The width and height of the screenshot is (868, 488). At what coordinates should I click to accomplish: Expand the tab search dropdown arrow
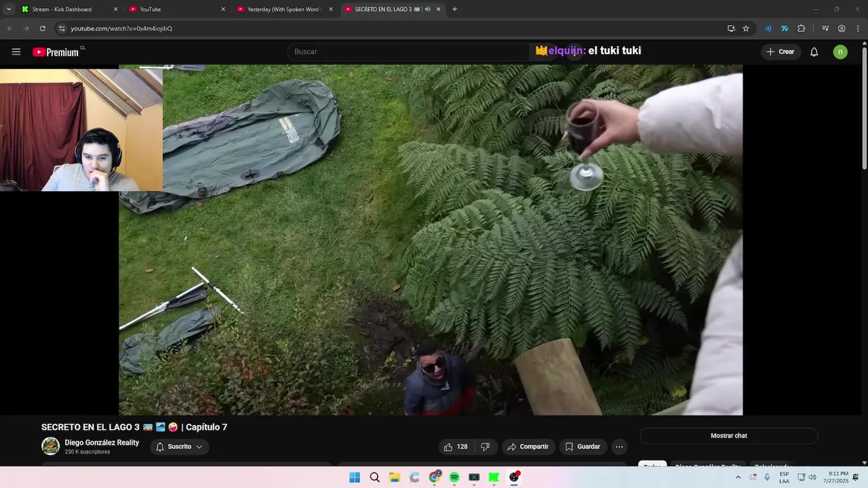coord(9,9)
